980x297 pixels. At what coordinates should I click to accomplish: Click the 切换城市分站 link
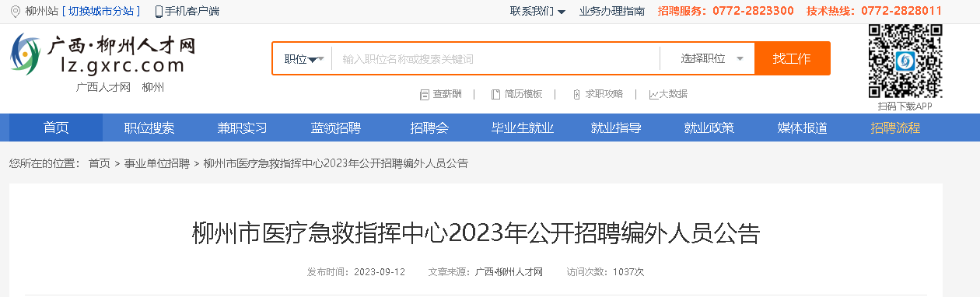click(101, 11)
